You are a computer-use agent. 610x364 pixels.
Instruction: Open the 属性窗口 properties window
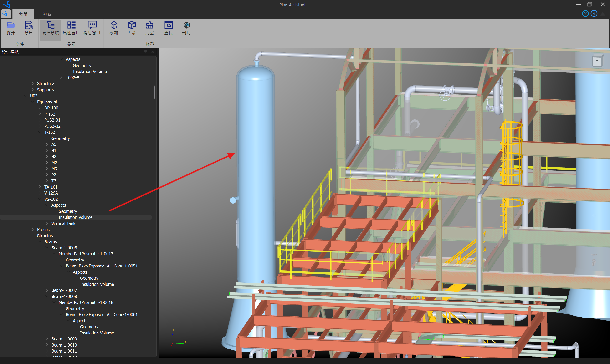click(x=71, y=28)
